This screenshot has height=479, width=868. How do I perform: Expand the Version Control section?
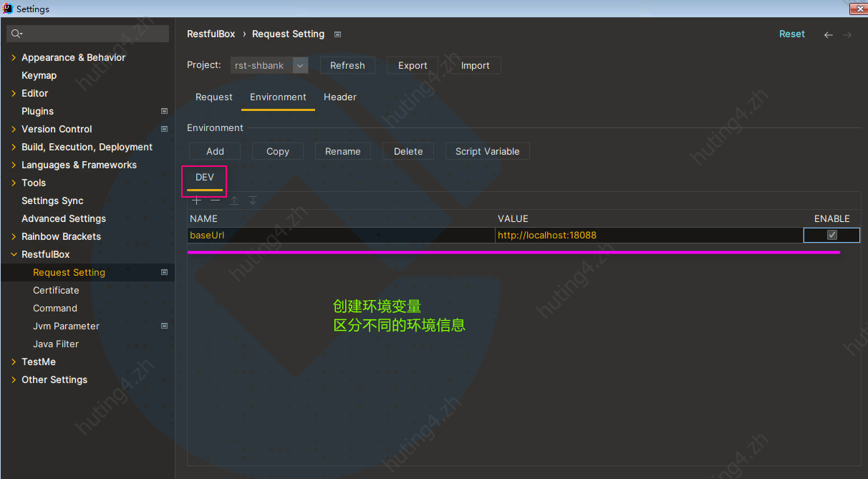pos(14,129)
